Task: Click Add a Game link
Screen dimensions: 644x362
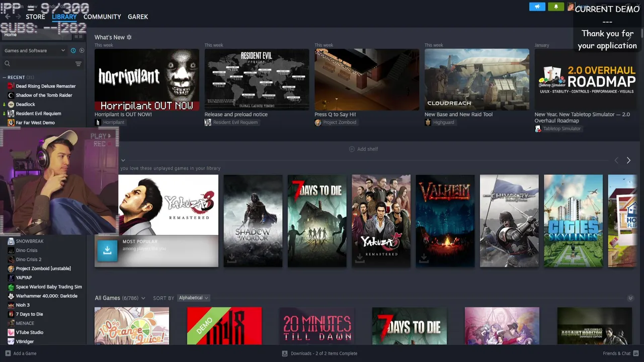Action: (25, 353)
